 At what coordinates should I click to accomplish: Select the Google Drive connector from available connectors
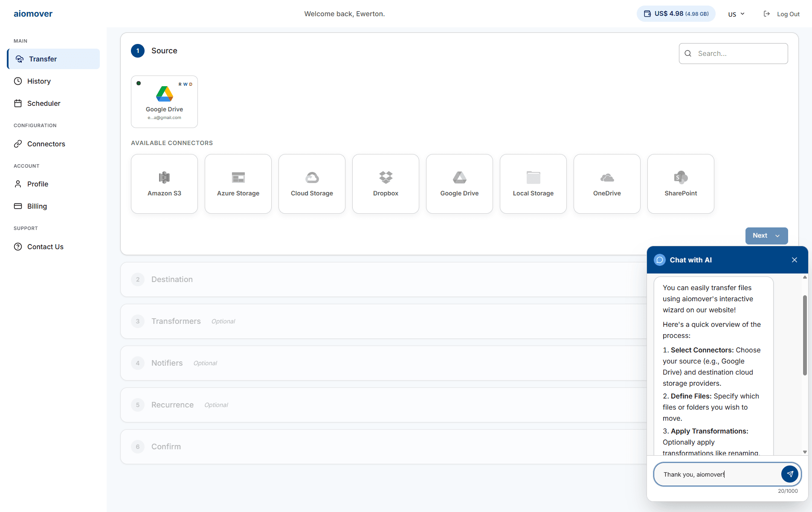coord(459,184)
